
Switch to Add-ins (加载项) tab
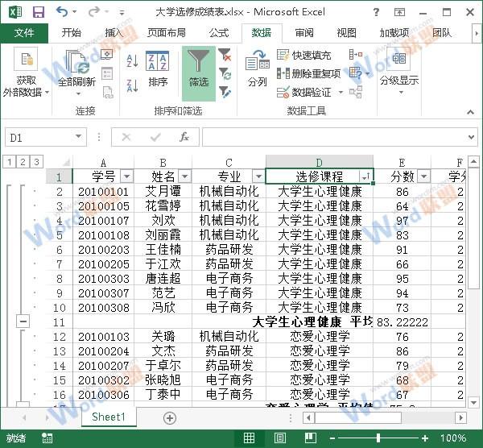(394, 33)
